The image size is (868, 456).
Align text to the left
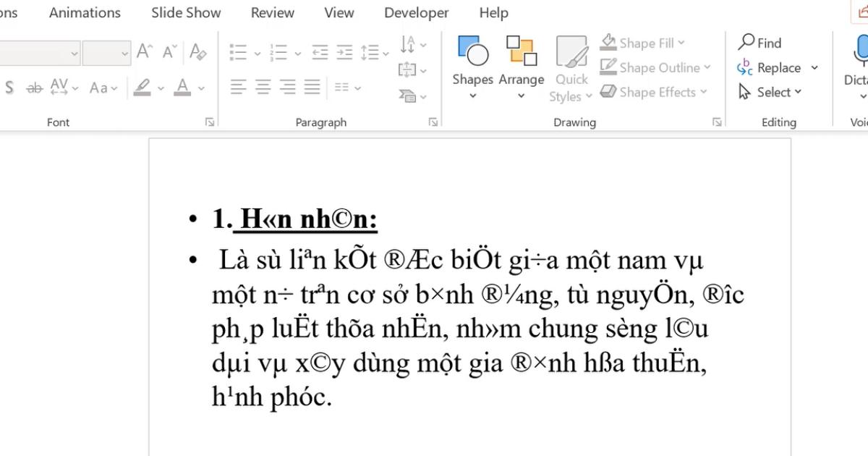coord(238,88)
